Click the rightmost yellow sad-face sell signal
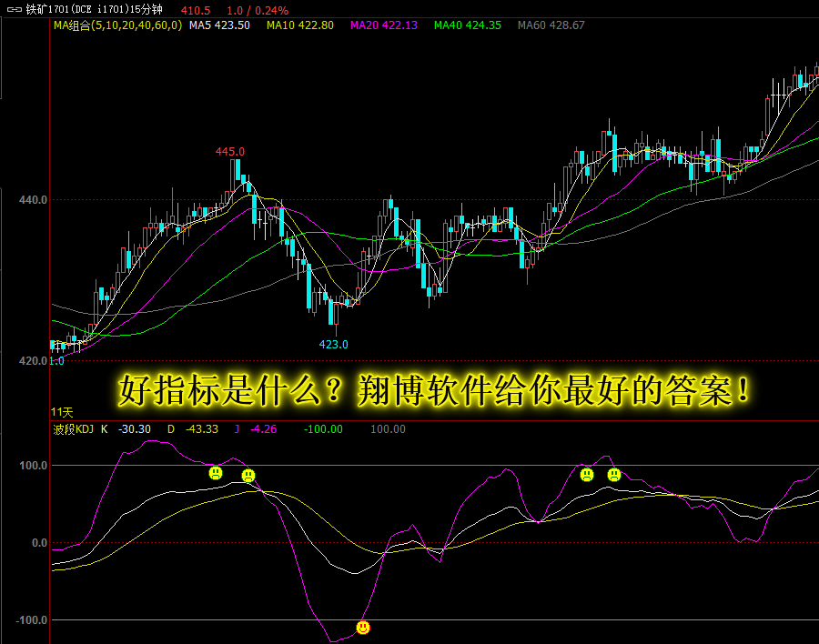819x644 pixels. tap(614, 475)
